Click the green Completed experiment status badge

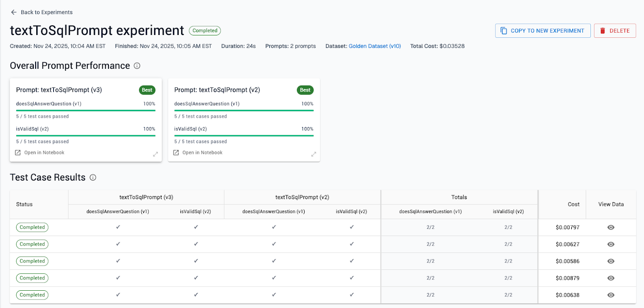point(205,31)
